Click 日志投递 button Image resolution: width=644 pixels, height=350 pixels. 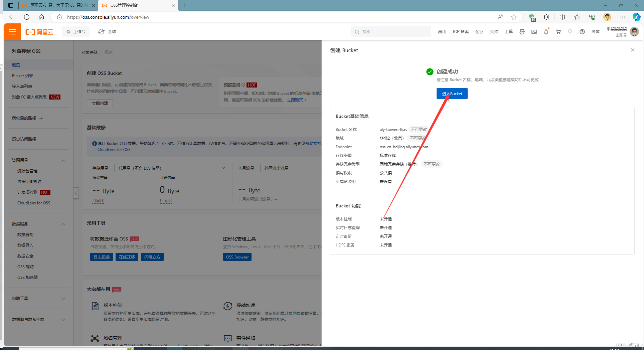tap(102, 257)
